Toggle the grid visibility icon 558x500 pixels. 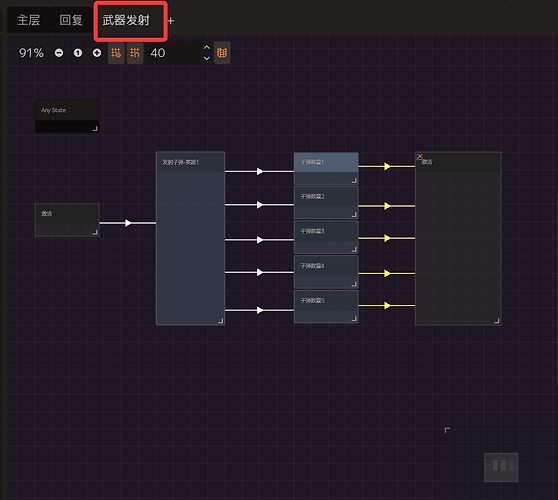click(x=116, y=53)
